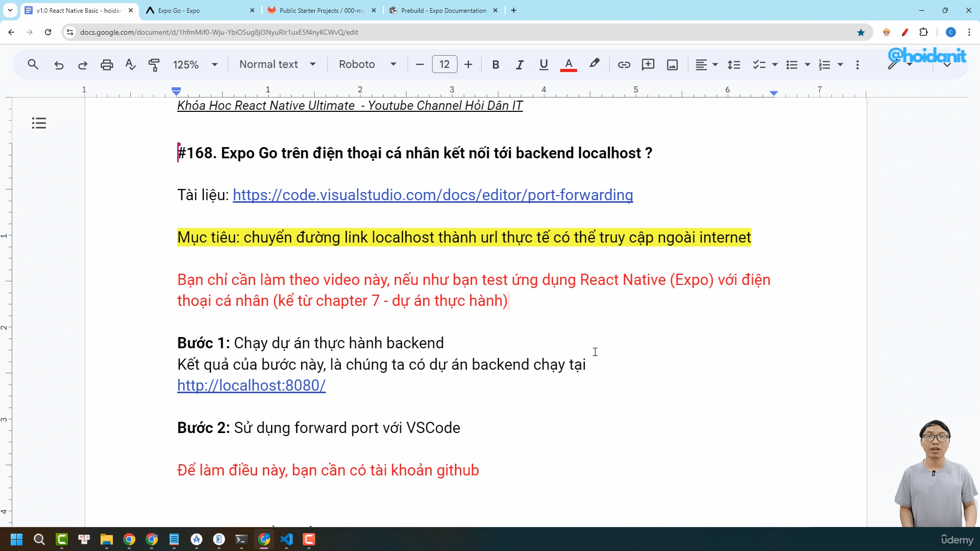
Task: Open the highlight color picker
Action: coord(594,64)
